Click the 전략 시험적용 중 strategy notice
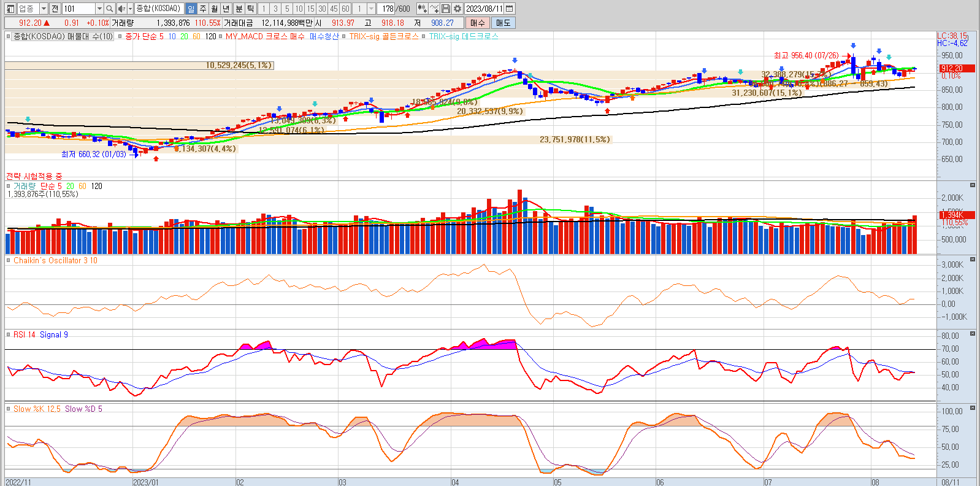This screenshot has height=486, width=980. pyautogui.click(x=34, y=176)
